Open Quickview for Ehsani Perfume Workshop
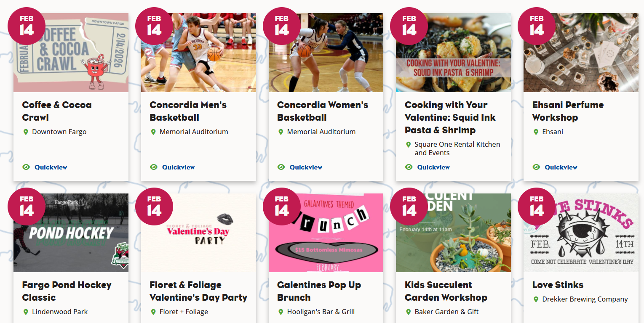644x323 pixels. click(x=561, y=167)
